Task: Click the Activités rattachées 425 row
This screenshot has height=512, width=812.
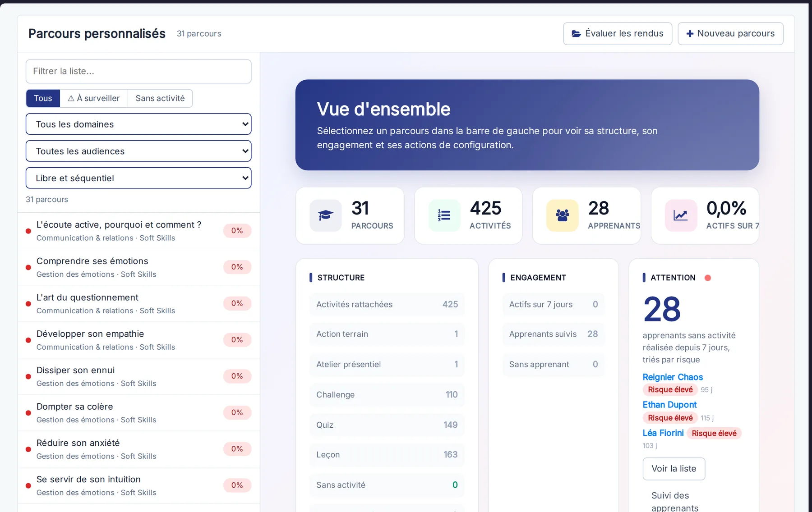Action: (x=387, y=304)
